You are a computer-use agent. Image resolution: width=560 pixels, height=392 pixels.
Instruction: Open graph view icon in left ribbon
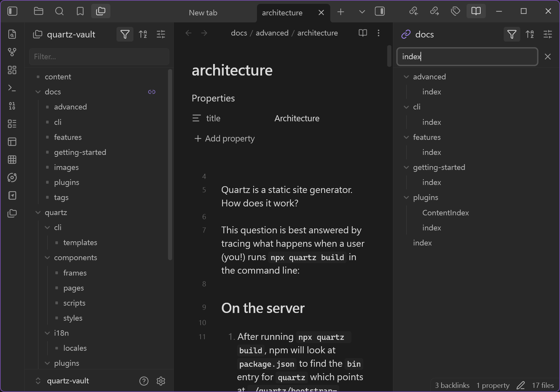pos(12,52)
